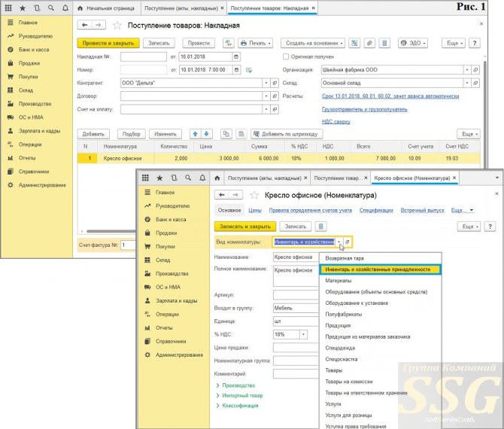Click home icon in front window tab bar

pyautogui.click(x=217, y=178)
